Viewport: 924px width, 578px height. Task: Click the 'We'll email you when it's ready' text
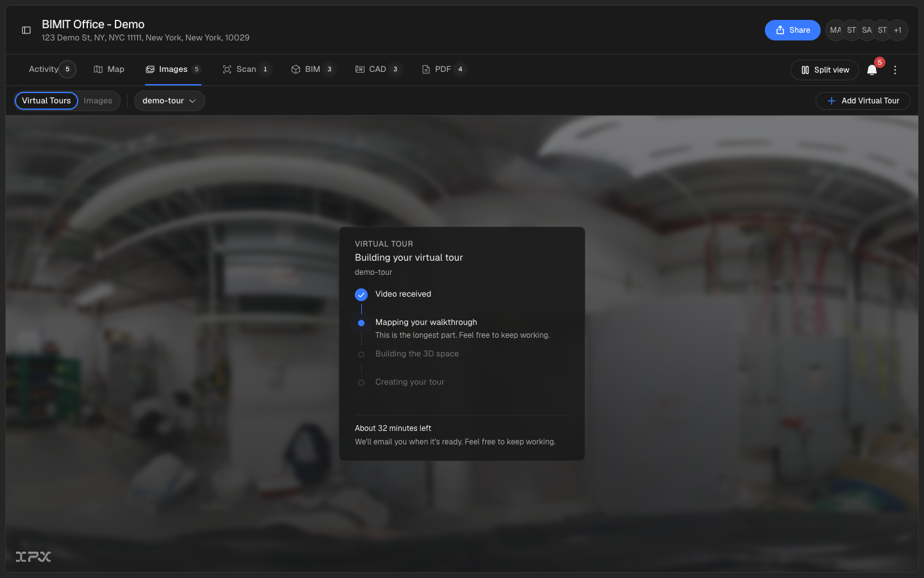[455, 442]
